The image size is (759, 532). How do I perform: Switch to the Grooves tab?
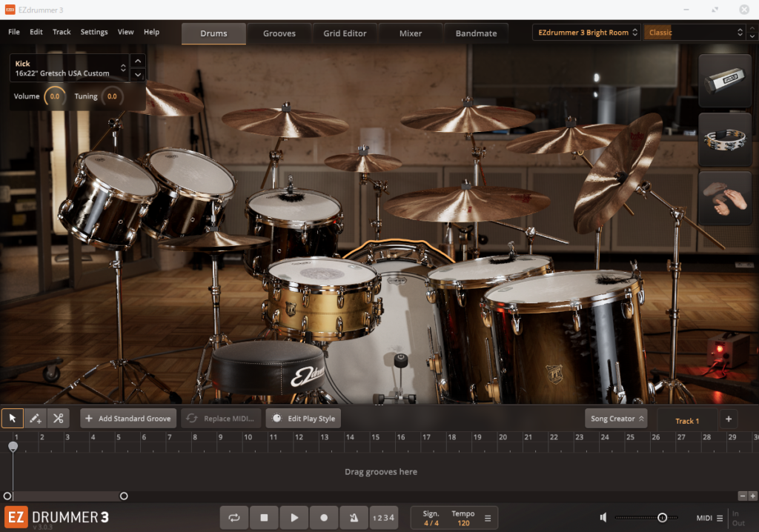pyautogui.click(x=279, y=33)
